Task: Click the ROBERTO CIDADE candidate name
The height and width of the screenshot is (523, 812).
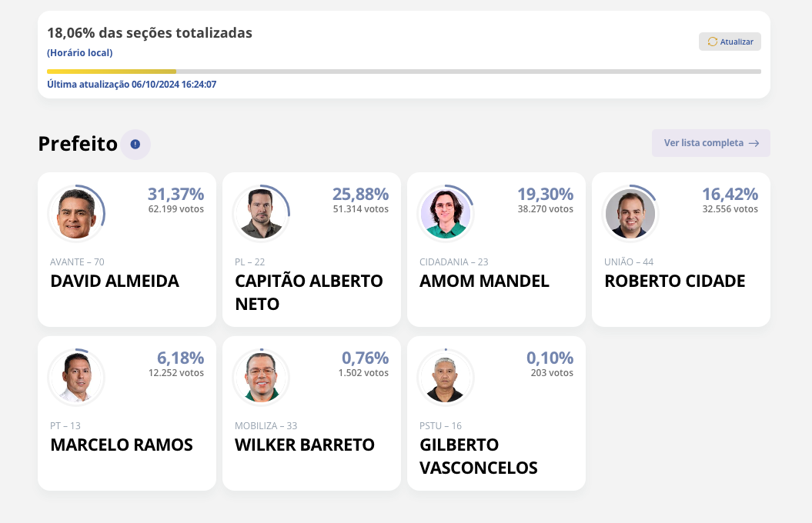Action: coord(674,281)
